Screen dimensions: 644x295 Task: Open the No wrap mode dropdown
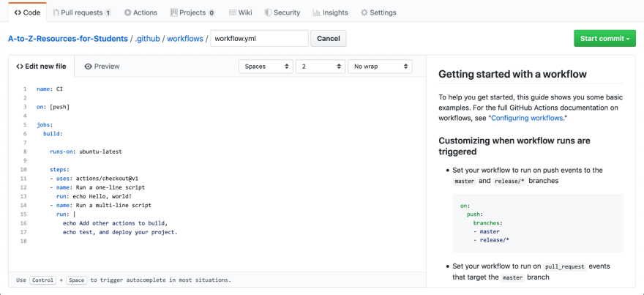(380, 66)
